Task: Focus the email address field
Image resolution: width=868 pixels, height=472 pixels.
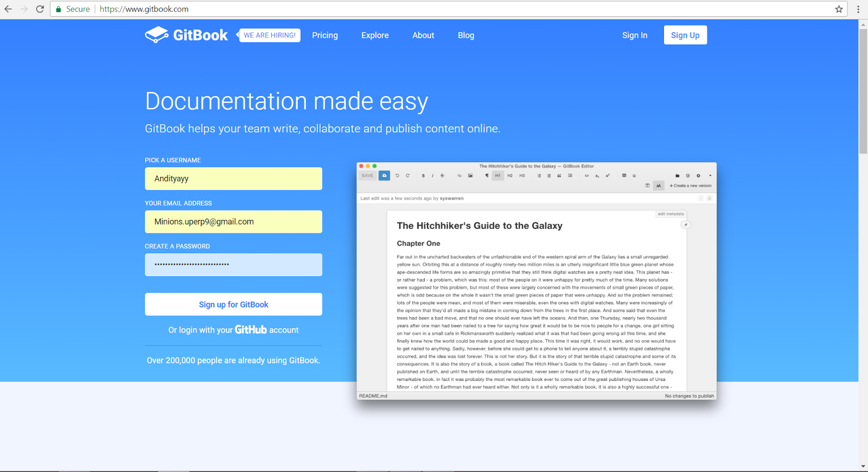Action: coord(233,222)
